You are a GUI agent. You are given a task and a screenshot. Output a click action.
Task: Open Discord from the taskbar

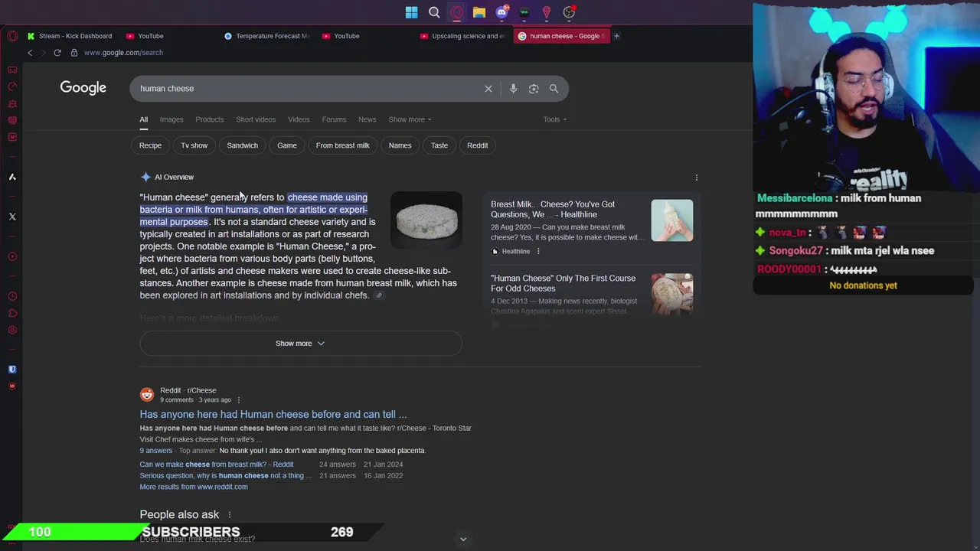[x=501, y=12]
